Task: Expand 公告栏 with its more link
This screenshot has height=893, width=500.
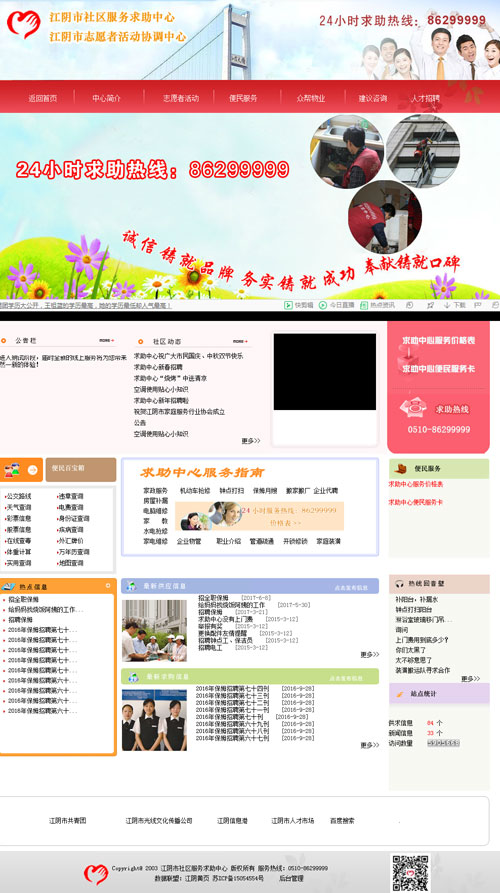Action: (106, 341)
